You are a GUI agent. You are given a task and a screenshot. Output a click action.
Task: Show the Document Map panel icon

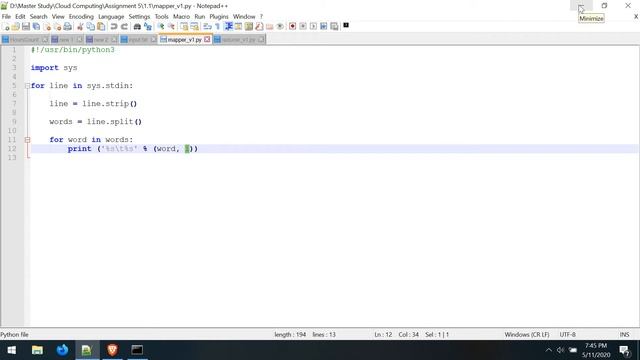(x=249, y=27)
